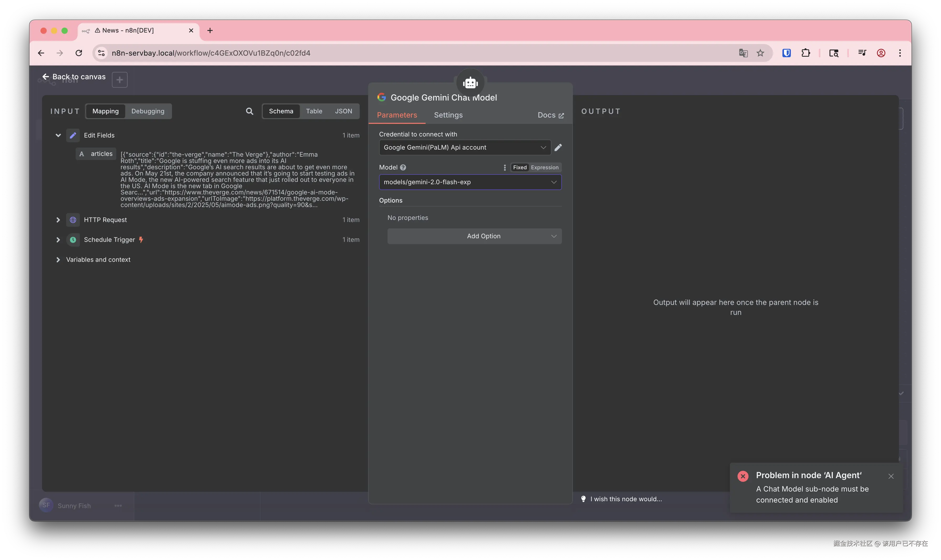
Task: Click the Bitwarden extension icon in browser toolbar
Action: [x=786, y=53]
